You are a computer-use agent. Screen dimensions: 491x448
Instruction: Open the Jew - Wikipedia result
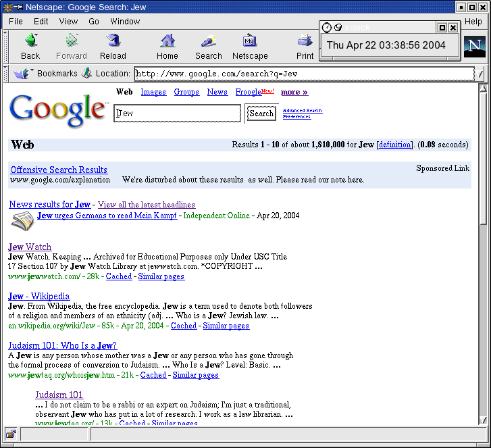click(x=38, y=296)
